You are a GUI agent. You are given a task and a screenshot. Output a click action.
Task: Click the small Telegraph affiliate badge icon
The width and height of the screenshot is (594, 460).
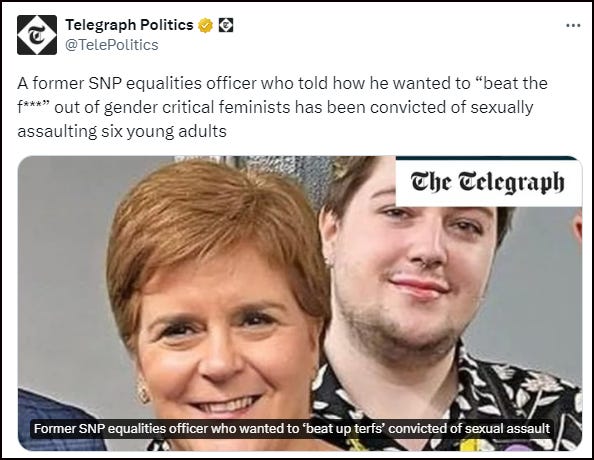click(226, 25)
